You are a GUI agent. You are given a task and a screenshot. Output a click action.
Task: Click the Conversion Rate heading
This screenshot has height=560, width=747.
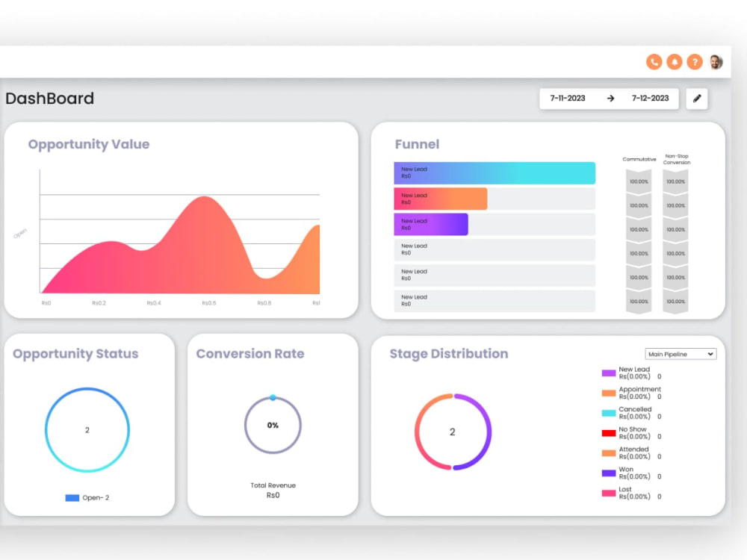(x=250, y=354)
